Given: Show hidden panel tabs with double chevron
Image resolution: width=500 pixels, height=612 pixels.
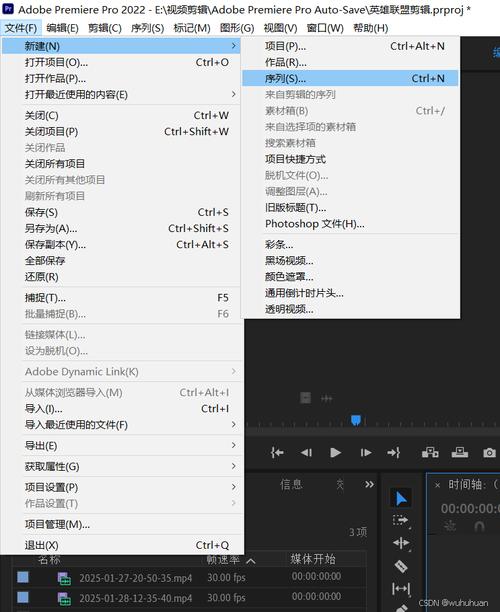Looking at the screenshot, I should point(369,484).
